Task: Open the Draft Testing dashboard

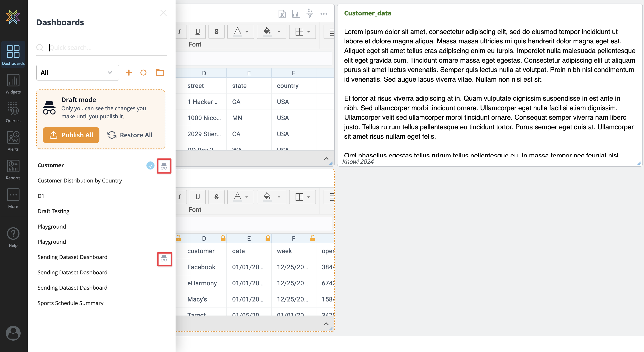Action: coord(54,211)
